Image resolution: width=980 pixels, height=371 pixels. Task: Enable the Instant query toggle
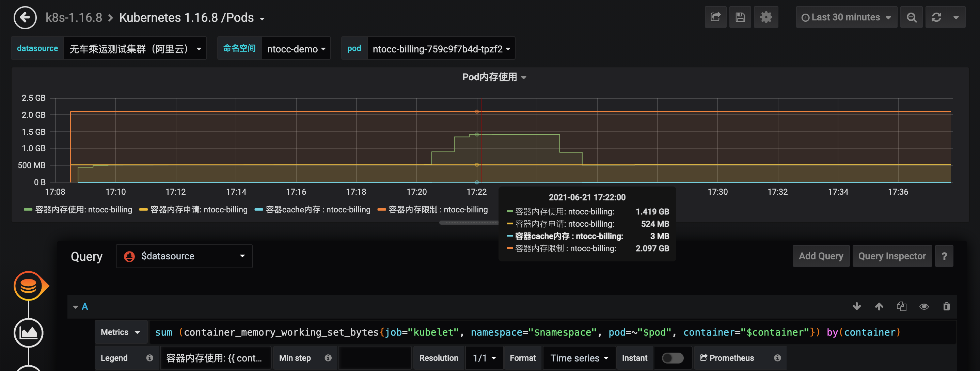click(673, 358)
